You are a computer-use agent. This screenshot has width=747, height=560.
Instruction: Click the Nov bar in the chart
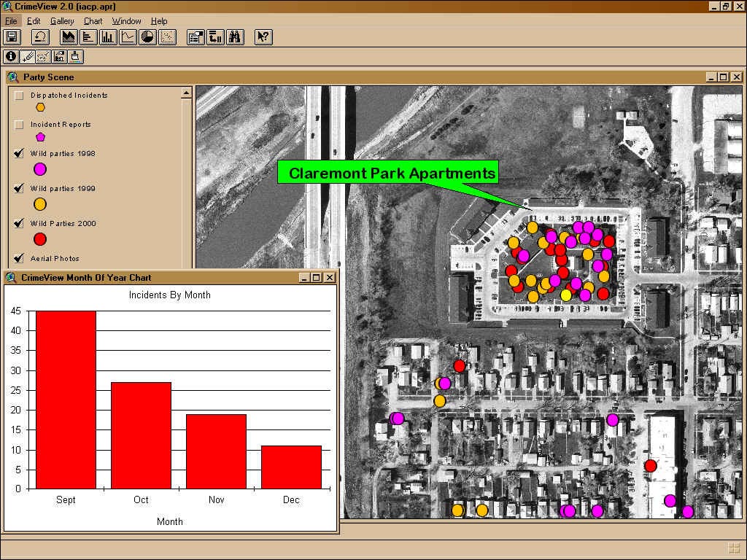[x=216, y=451]
